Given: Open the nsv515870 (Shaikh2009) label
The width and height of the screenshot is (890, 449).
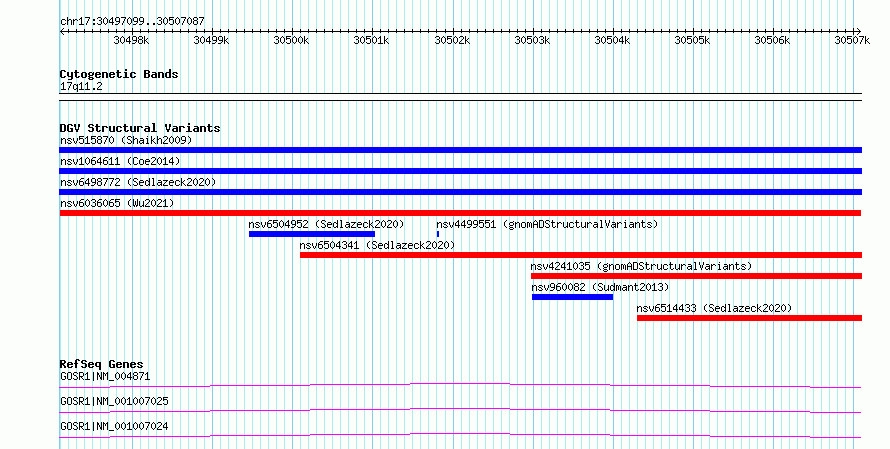Looking at the screenshot, I should coord(126,140).
